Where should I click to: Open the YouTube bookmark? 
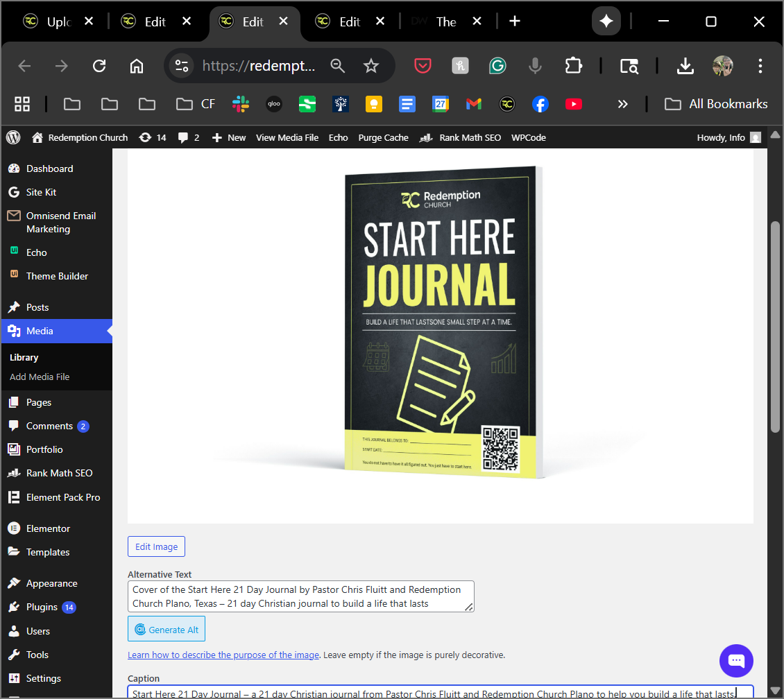tap(574, 104)
